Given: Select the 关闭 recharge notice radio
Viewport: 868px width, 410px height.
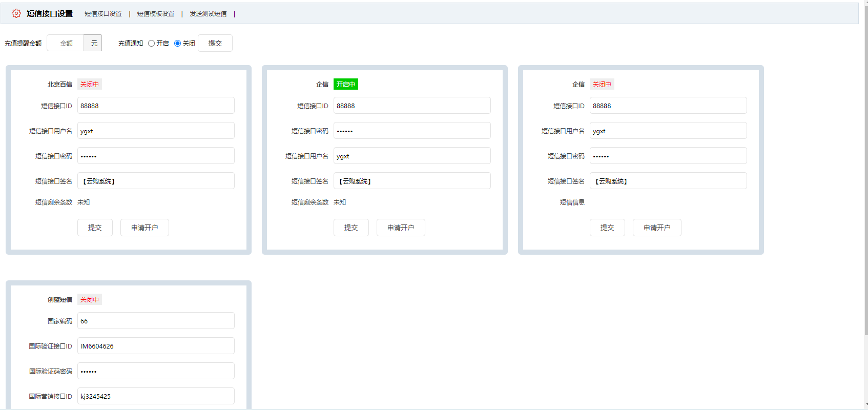Looking at the screenshot, I should click(x=177, y=44).
